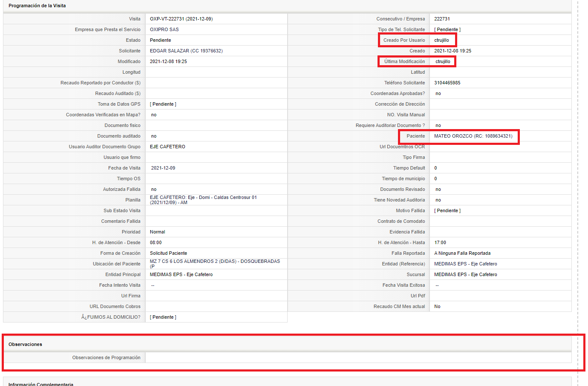Screen dimensions: 588x386
Task: Click EJE CAFETERO auditor group value
Action: tap(167, 147)
